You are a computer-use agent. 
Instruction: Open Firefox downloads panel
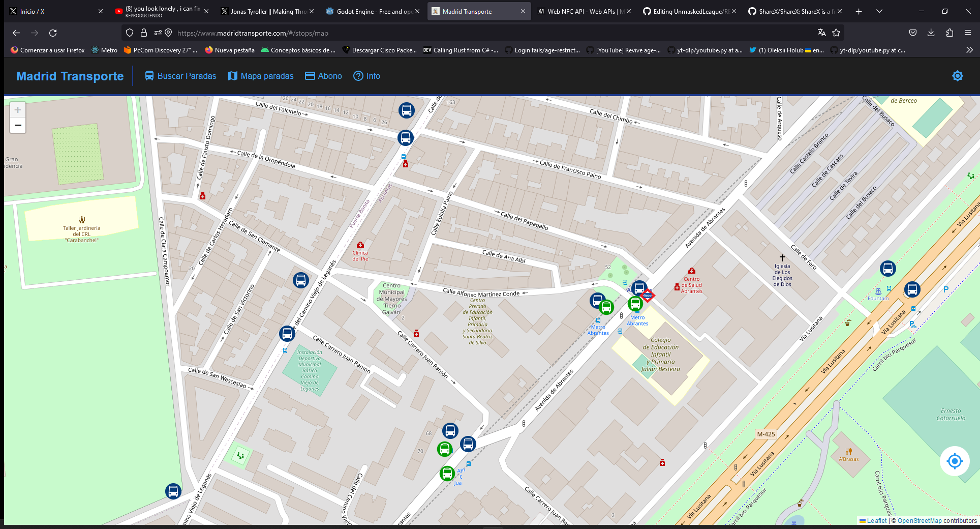pos(931,33)
